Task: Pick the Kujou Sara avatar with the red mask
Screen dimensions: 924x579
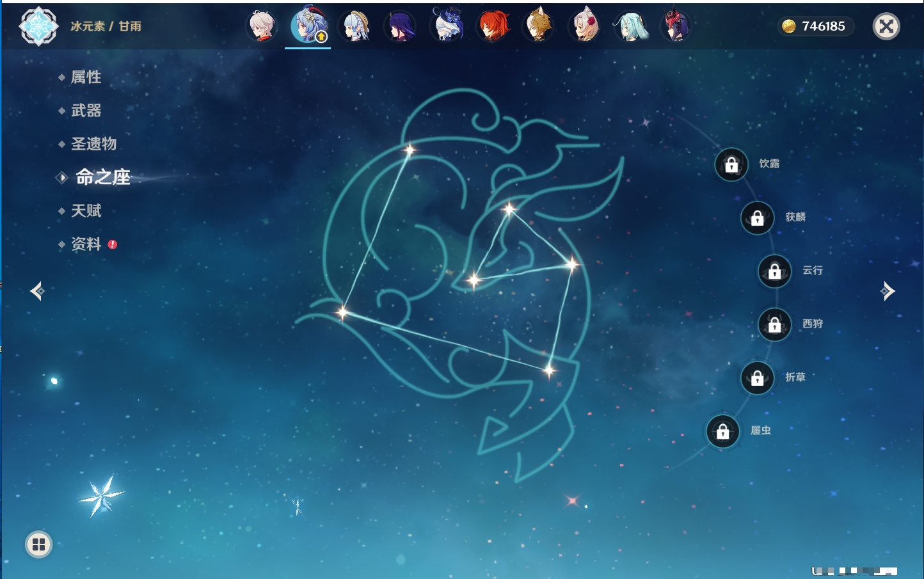Action: pyautogui.click(x=677, y=26)
